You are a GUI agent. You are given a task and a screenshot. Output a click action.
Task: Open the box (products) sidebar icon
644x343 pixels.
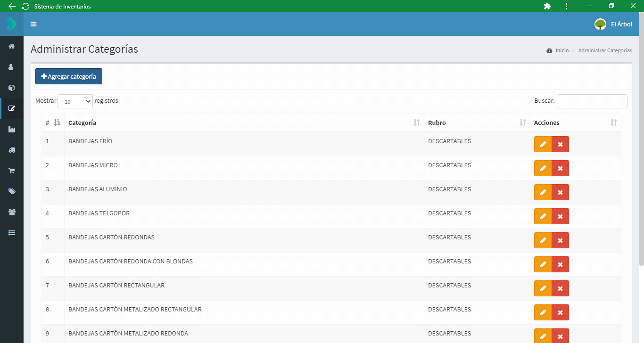click(x=12, y=88)
